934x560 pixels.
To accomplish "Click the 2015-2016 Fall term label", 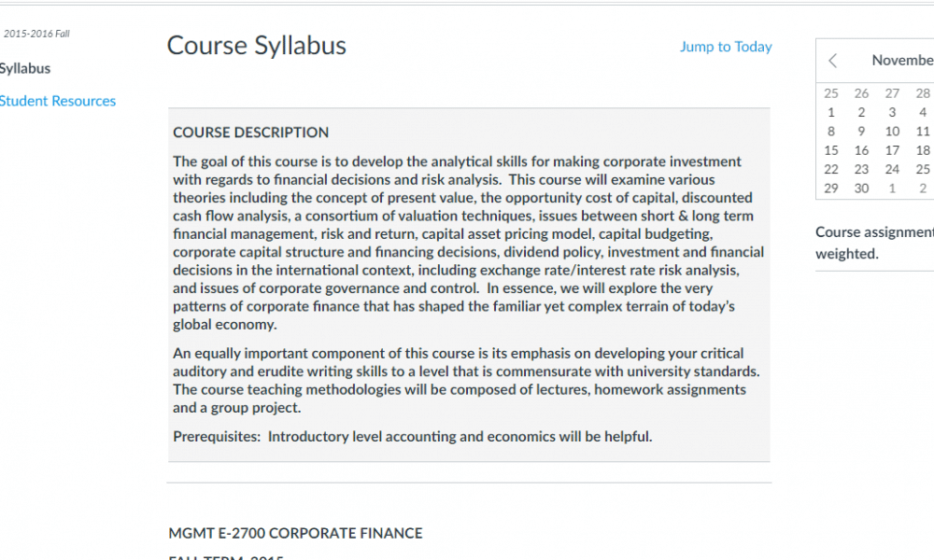I will pos(36,35).
